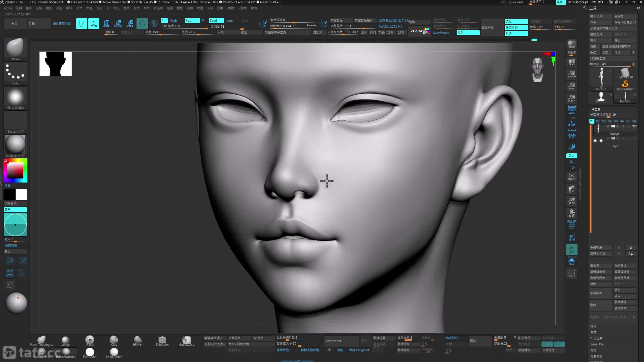Open the Dots stroke type picker
This screenshot has height=362, width=644.
click(x=15, y=73)
